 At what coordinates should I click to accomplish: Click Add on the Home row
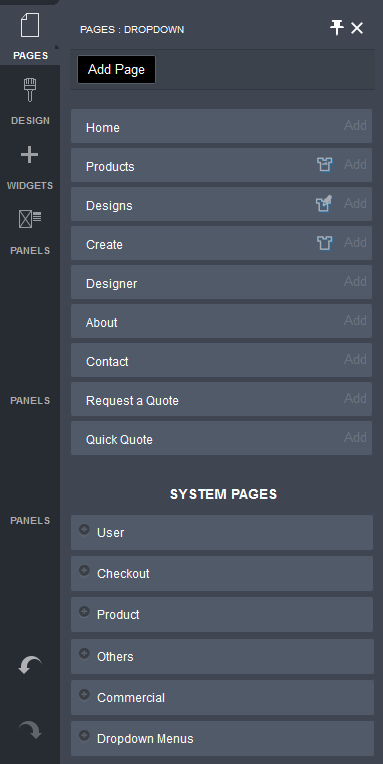coord(355,126)
